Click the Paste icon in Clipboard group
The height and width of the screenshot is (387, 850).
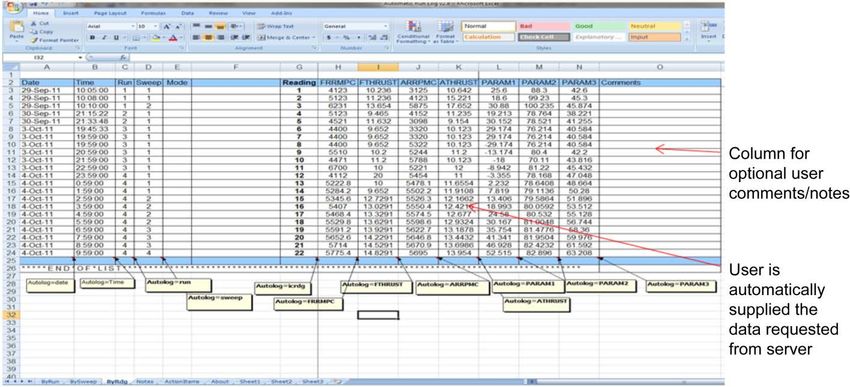pyautogui.click(x=16, y=27)
